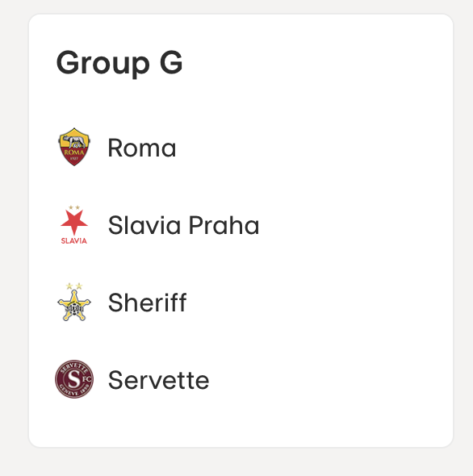This screenshot has height=476, width=473.
Task: Open the Slavia Praha team link
Action: (x=184, y=225)
